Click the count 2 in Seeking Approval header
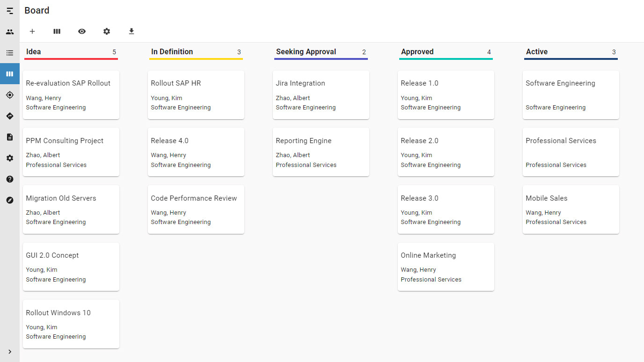The image size is (644, 362). (364, 52)
